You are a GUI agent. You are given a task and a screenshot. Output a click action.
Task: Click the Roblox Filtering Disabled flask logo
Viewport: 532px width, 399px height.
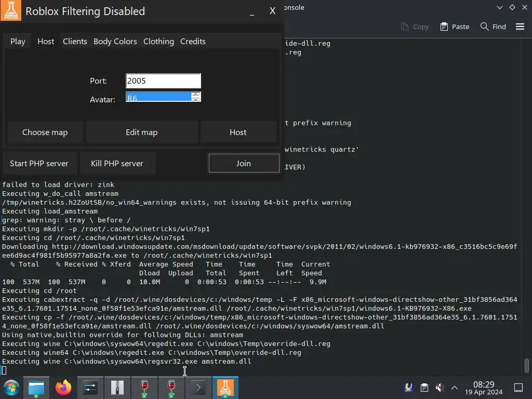click(x=11, y=10)
